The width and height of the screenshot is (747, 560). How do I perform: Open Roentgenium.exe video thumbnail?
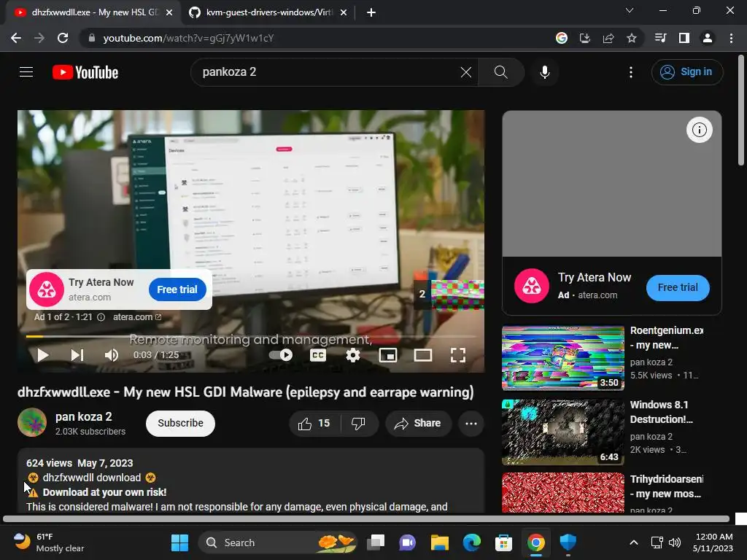point(562,358)
